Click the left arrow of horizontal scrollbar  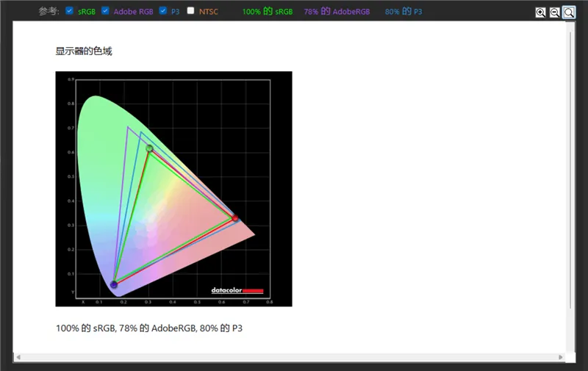pyautogui.click(x=18, y=357)
